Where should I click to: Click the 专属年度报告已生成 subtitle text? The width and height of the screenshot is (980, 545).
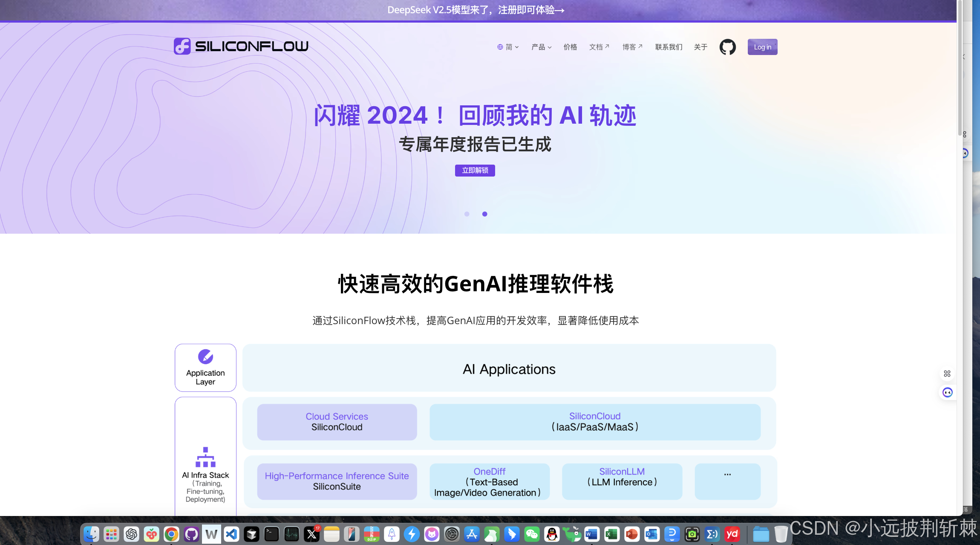(x=475, y=145)
